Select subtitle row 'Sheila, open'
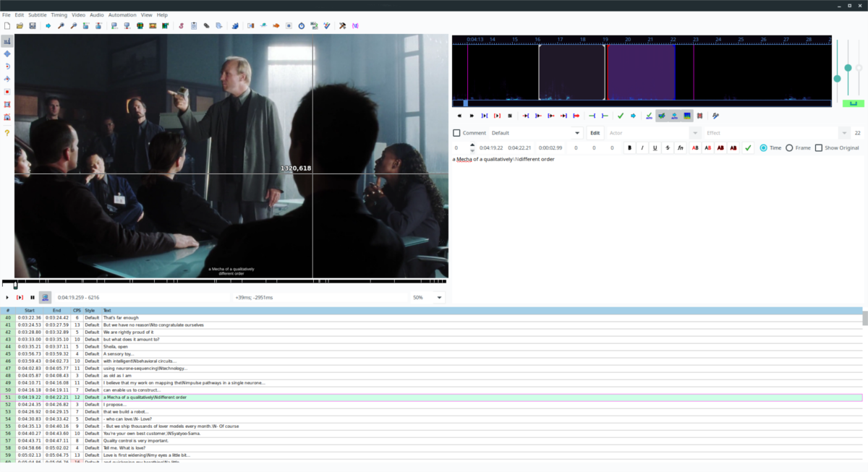The height and width of the screenshot is (472, 868). click(x=431, y=347)
